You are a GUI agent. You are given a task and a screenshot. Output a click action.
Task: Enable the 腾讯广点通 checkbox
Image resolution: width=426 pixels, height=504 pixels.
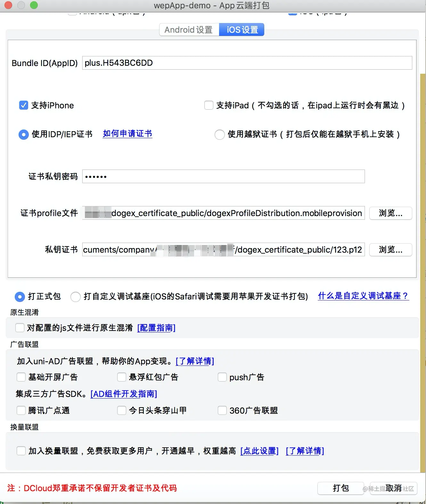coord(21,410)
